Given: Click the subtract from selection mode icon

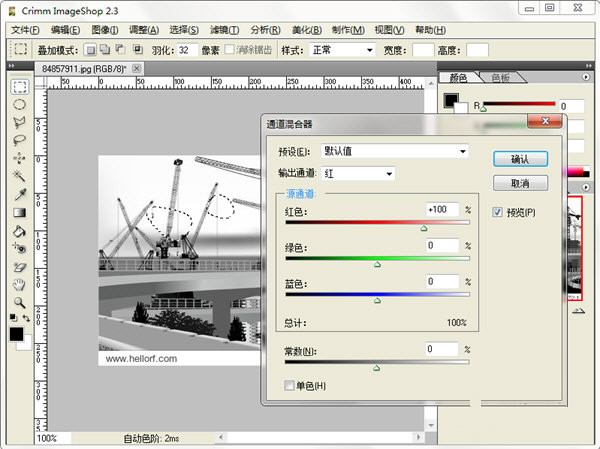Looking at the screenshot, I should pos(121,49).
